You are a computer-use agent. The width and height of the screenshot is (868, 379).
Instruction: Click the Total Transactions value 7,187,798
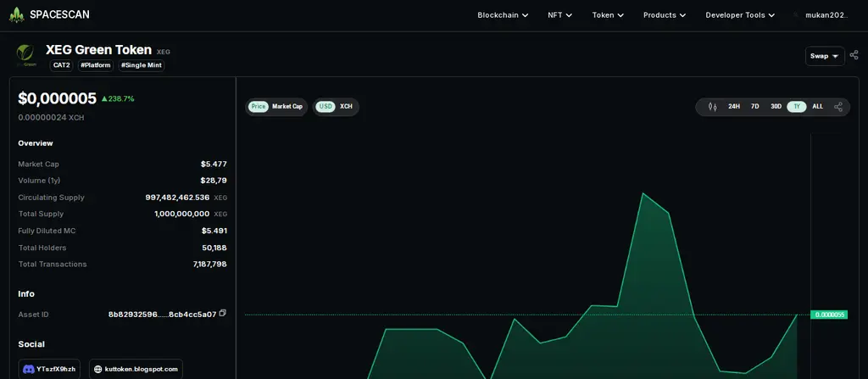(210, 265)
